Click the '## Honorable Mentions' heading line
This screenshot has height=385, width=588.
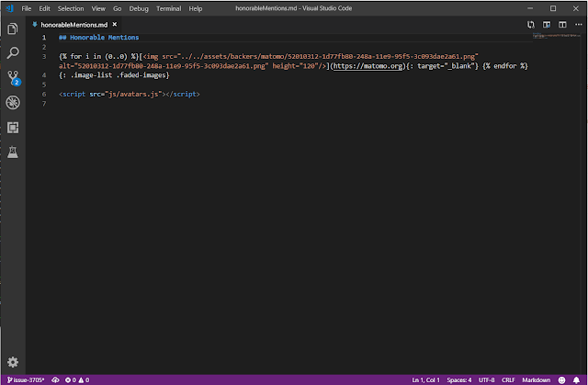99,38
